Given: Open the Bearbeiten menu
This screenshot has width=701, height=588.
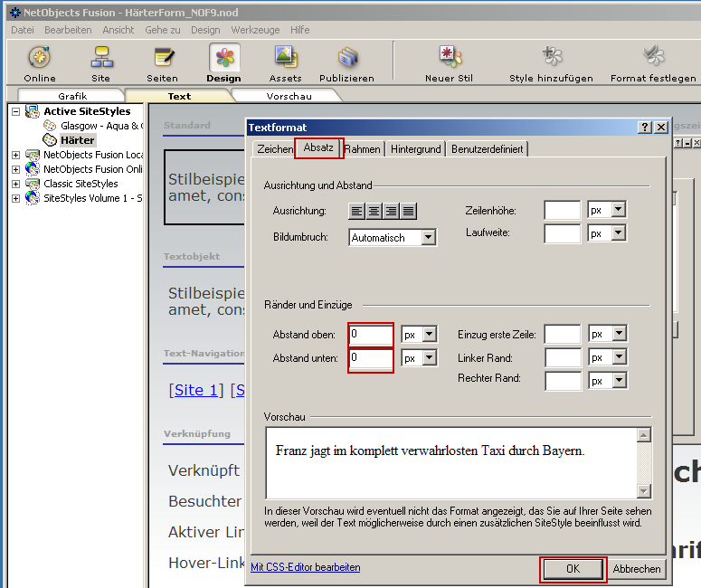Looking at the screenshot, I should [68, 30].
